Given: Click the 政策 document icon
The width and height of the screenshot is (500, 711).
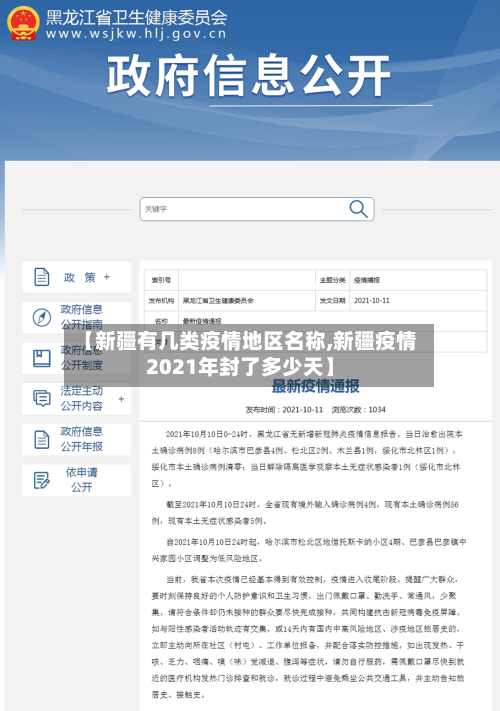Looking at the screenshot, I should (42, 277).
